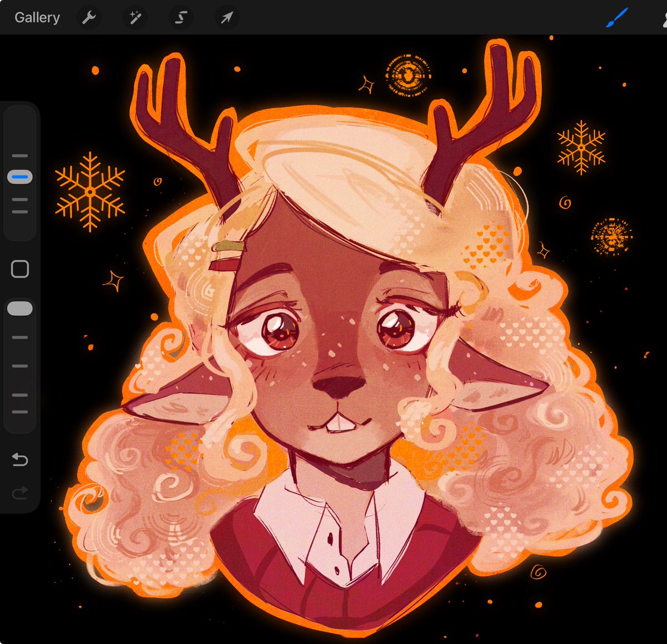The width and height of the screenshot is (667, 644).
Task: Undo the last stroke with undo arrow
Action: pos(20,460)
